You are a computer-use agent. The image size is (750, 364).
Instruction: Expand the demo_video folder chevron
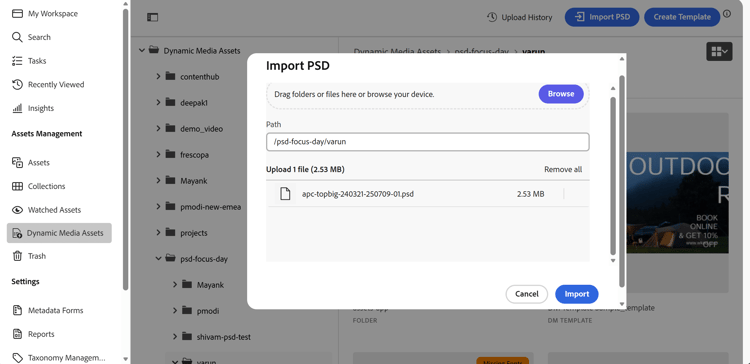(158, 128)
